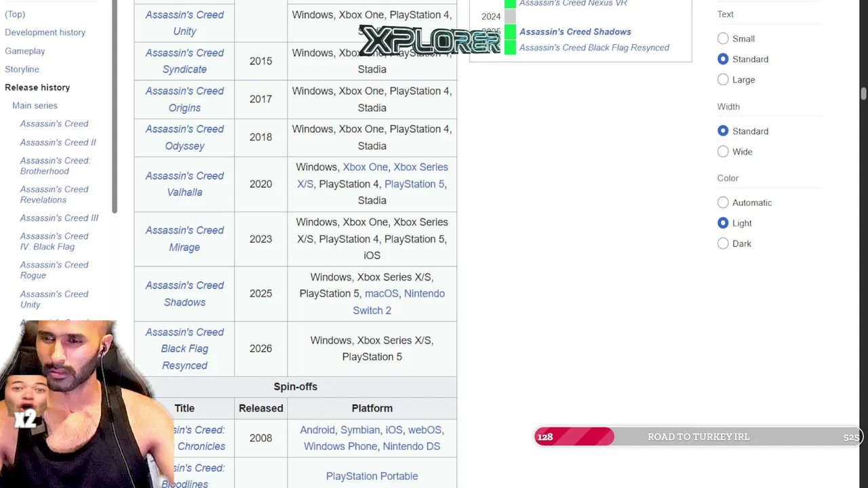Choose the Large text size option
Viewport: 868px width, 488px height.
coord(723,79)
